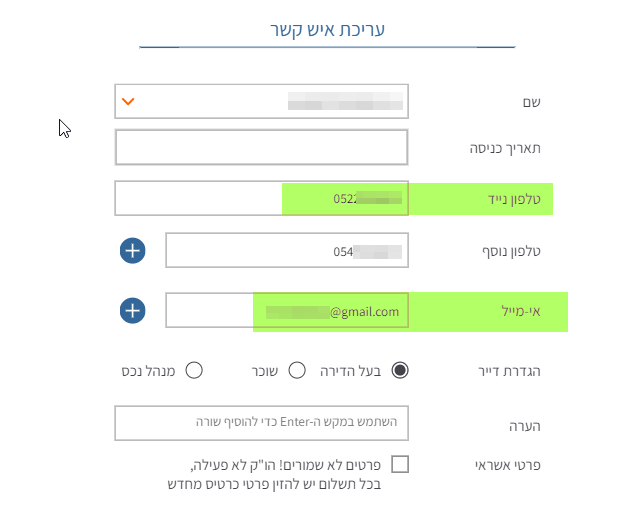Click the עריכת איש קשר form title
The height and width of the screenshot is (524, 643).
[x=326, y=29]
